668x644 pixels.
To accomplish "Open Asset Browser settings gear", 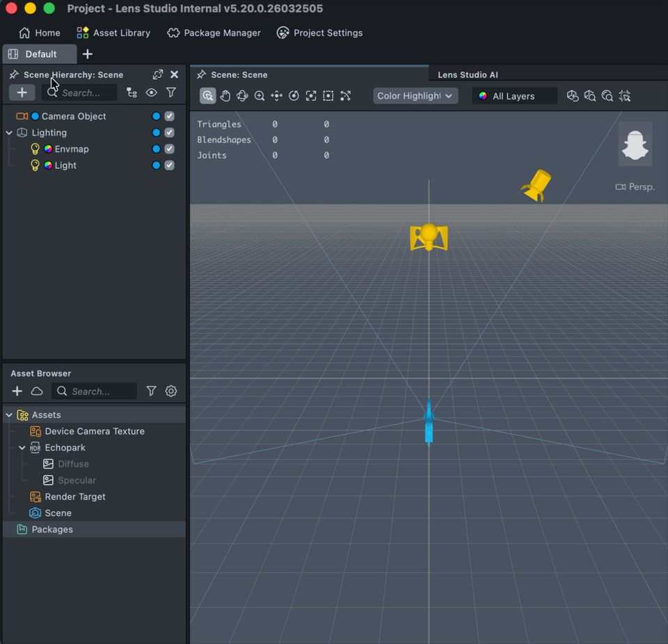I will (x=171, y=392).
